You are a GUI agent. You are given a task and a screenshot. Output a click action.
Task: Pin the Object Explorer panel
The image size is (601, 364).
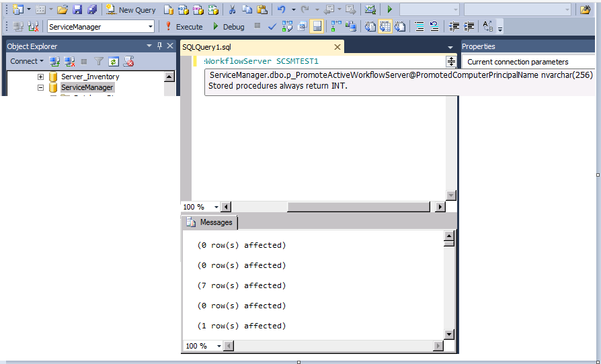pyautogui.click(x=160, y=46)
